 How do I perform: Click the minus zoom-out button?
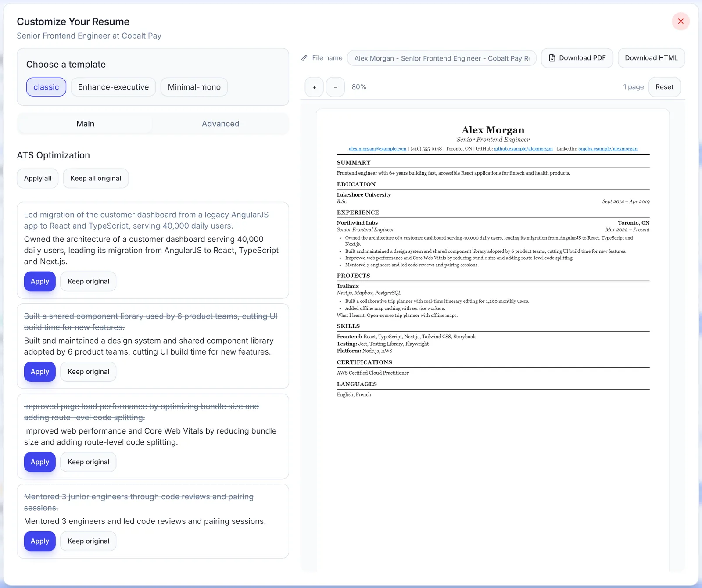tap(335, 87)
